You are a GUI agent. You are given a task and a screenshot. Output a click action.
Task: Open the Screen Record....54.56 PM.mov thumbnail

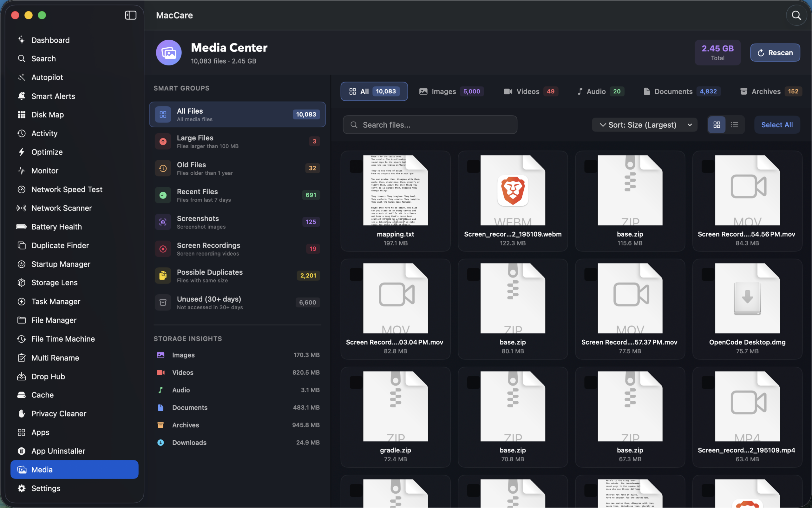(x=747, y=190)
